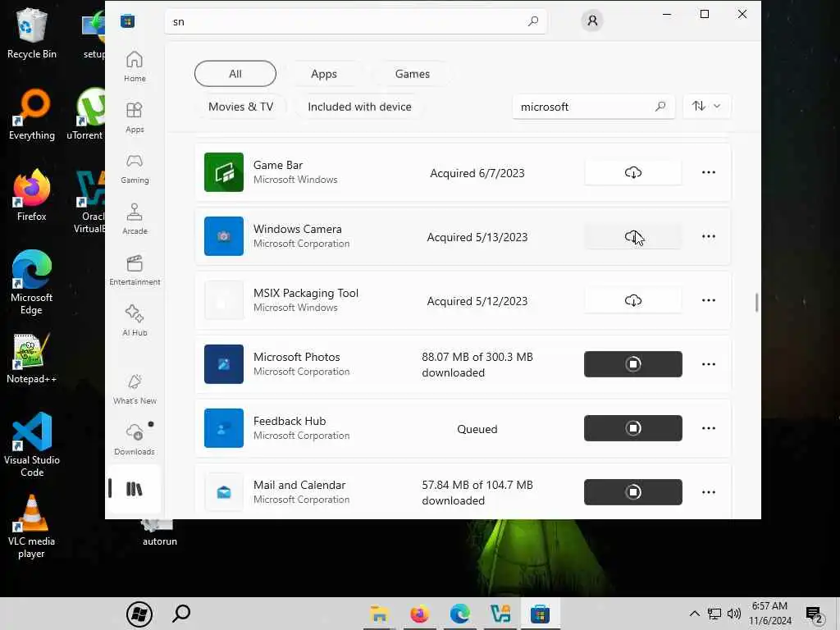Click Mail and Calendar app icon
Viewport: 840px width, 630px height.
[224, 492]
